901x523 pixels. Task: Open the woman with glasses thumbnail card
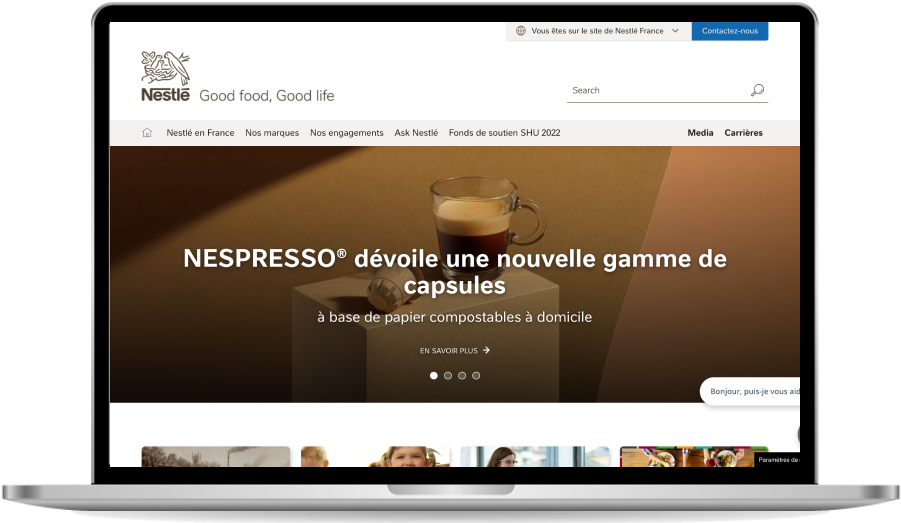point(535,456)
